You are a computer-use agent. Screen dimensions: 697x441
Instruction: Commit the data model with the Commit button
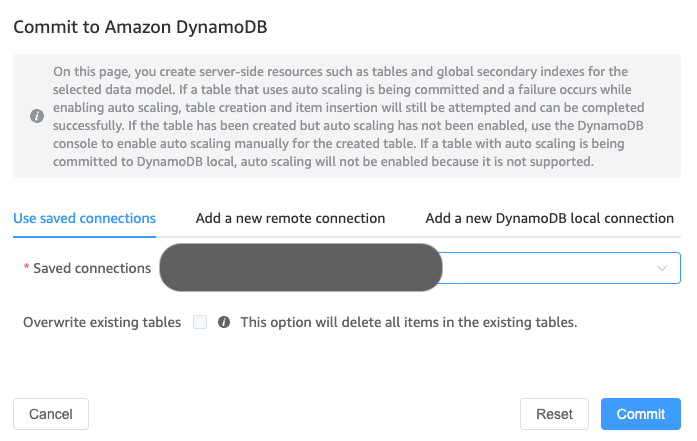click(640, 414)
